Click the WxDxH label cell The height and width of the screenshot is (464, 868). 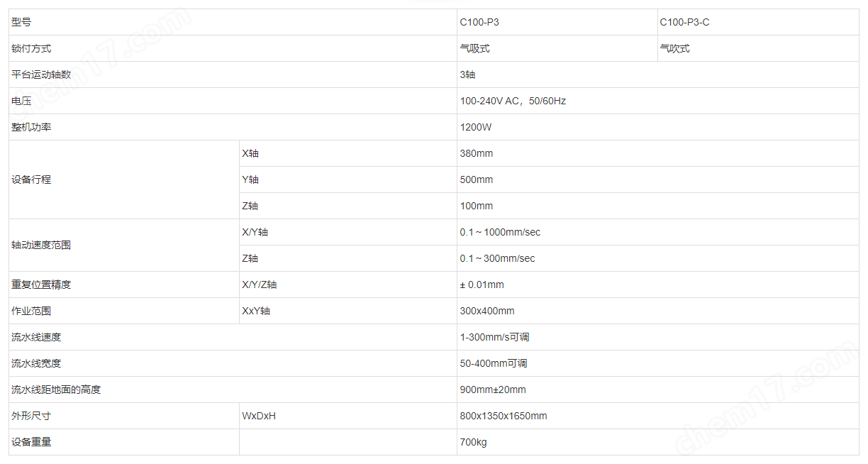(259, 416)
